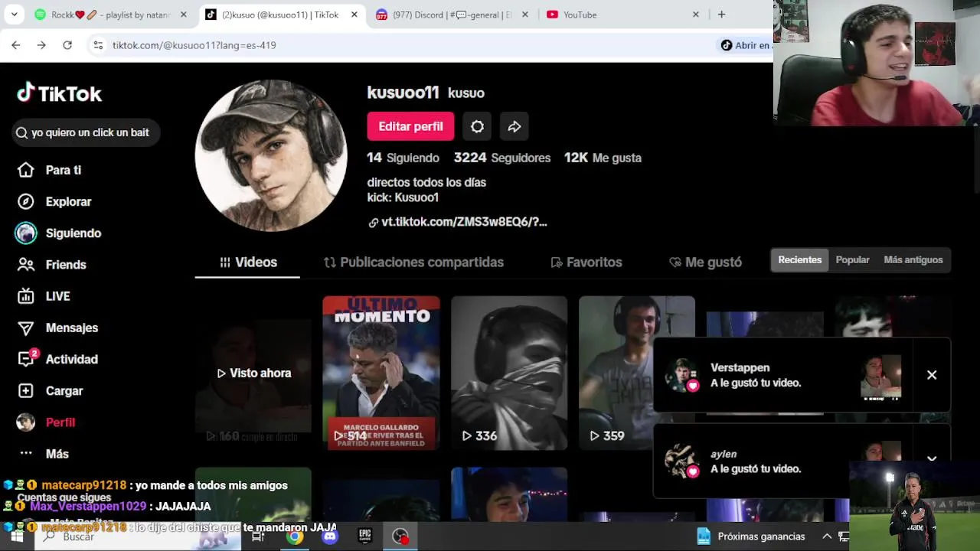Open the 3224 Seguidores list
980x551 pixels.
point(502,158)
